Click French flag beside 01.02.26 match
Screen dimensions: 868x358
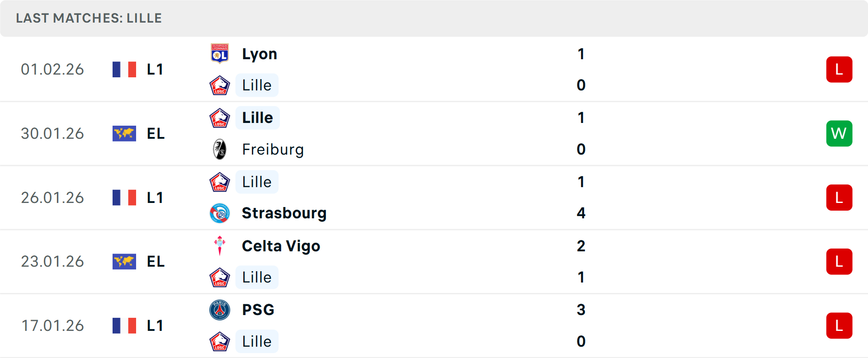click(x=124, y=70)
